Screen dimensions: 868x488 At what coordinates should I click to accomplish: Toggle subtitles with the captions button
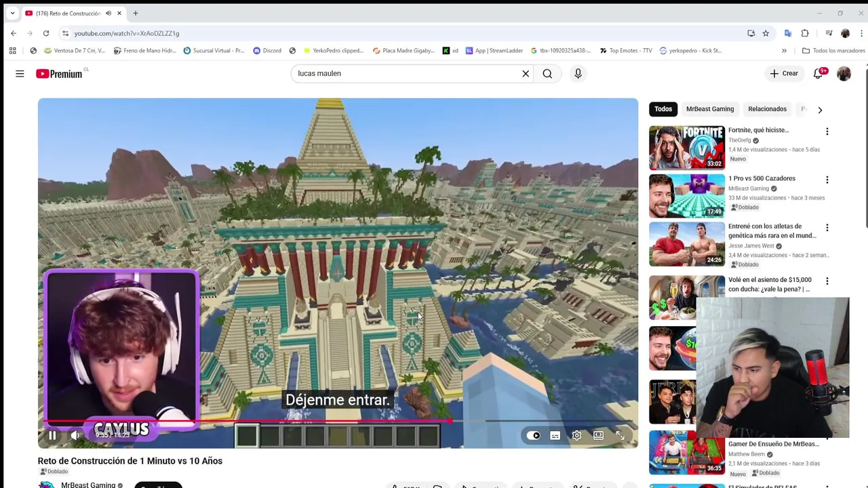click(x=555, y=435)
